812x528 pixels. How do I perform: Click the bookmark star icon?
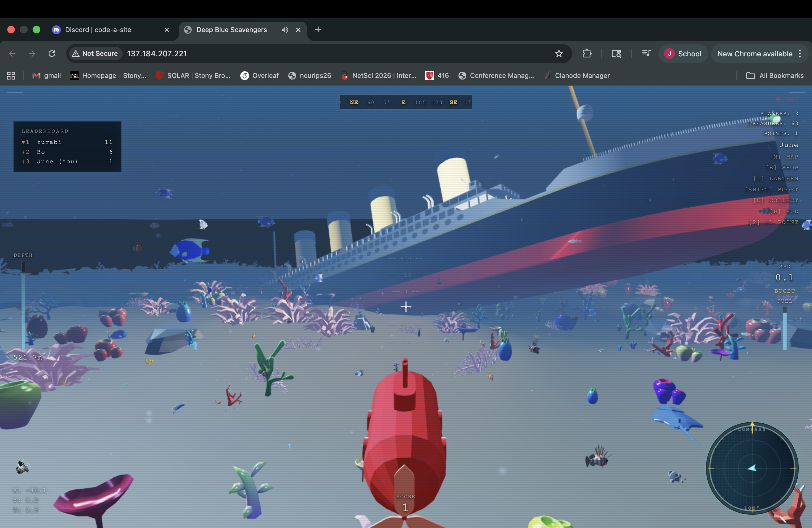click(x=559, y=54)
